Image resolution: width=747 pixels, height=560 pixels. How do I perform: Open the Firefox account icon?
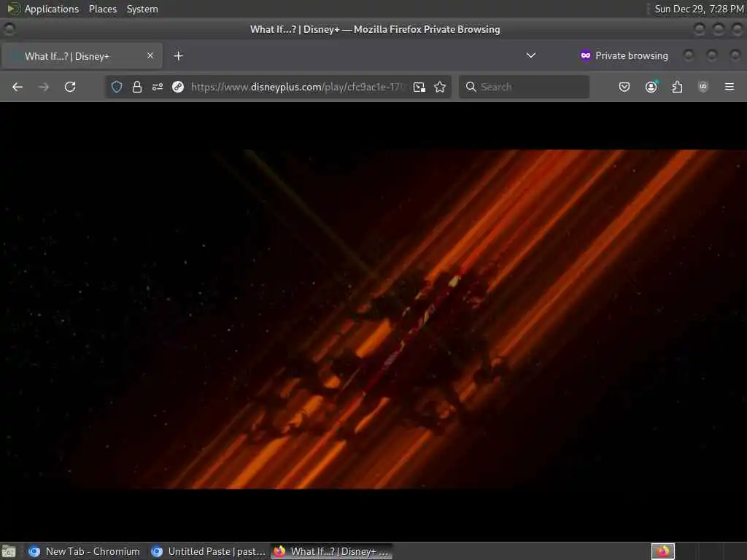tap(651, 87)
